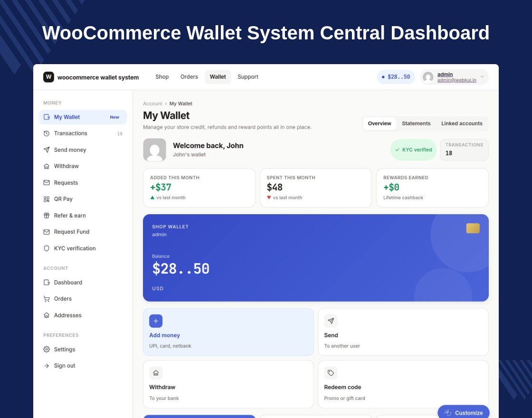Expand the admin account dropdown chevron
532x418 pixels.
pyautogui.click(x=482, y=76)
